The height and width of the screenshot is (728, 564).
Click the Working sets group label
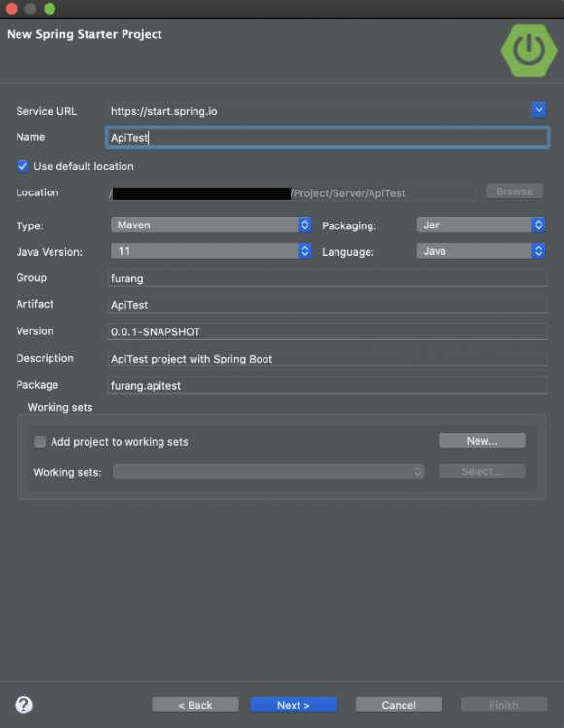(60, 407)
